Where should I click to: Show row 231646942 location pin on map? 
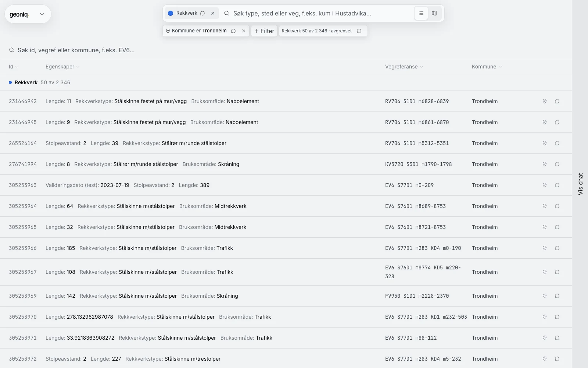545,101
